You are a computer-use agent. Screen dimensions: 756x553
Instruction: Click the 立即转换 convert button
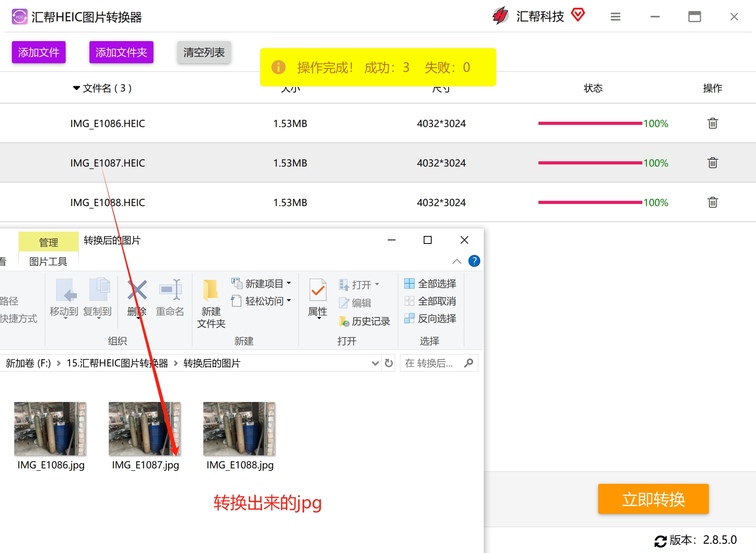[653, 499]
